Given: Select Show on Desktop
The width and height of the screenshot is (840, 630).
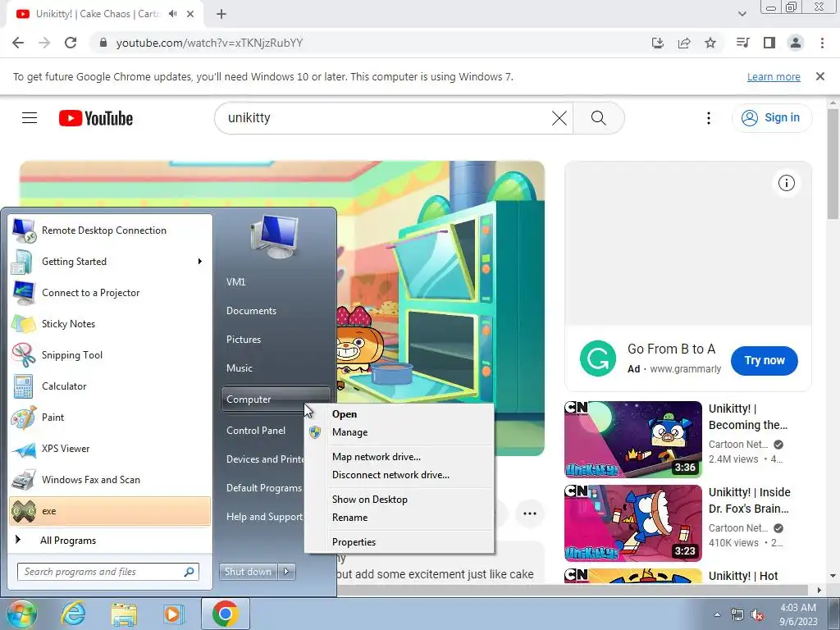Looking at the screenshot, I should 399,500.
